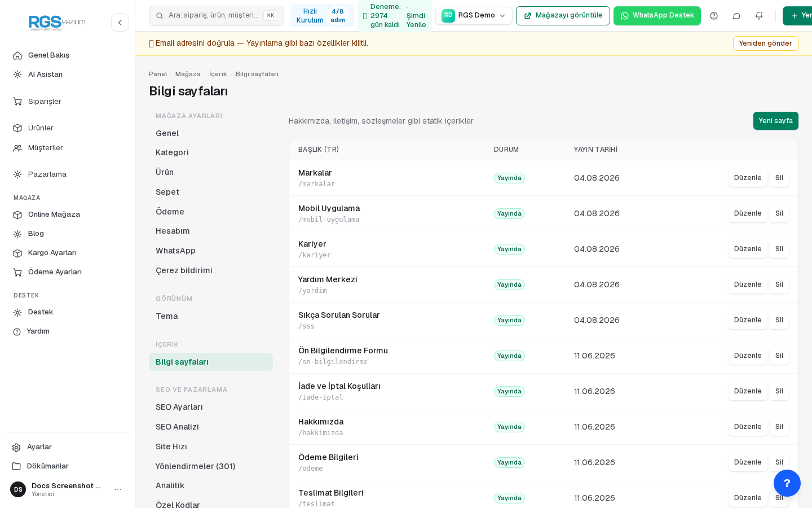Click the RGS Yazılım logo

click(57, 23)
